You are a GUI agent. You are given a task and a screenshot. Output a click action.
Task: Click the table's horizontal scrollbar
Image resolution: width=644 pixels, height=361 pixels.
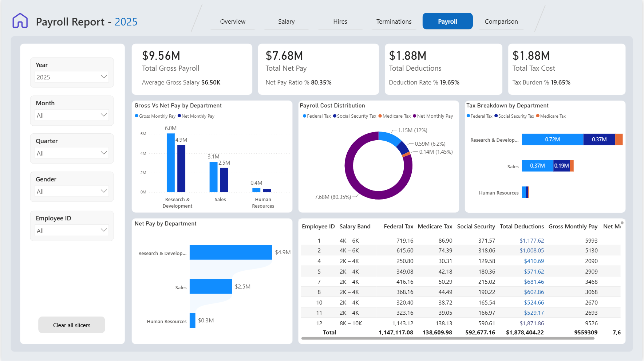(448, 338)
